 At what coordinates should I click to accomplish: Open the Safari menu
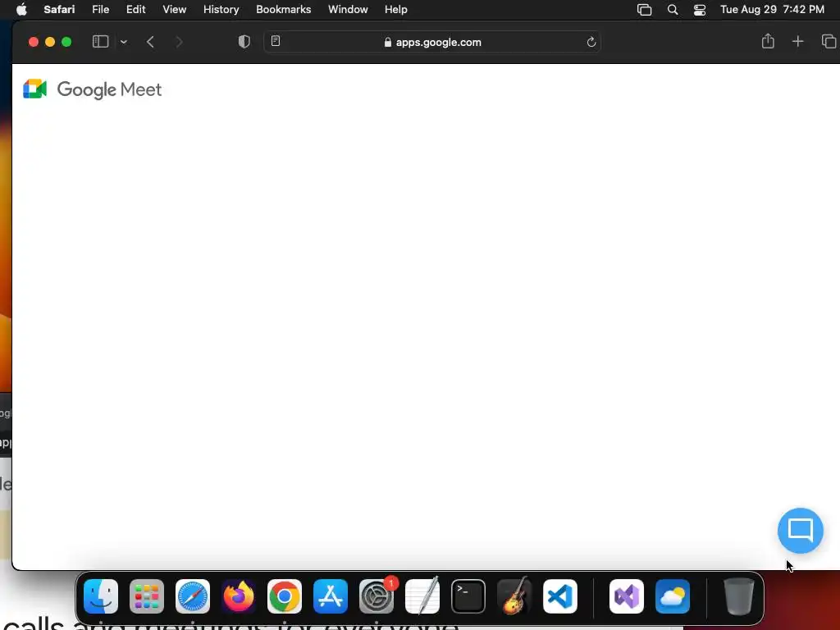tap(59, 9)
